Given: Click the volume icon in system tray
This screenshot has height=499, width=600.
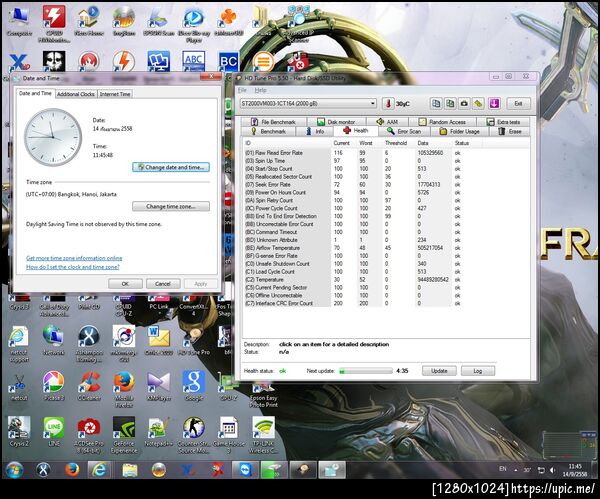Looking at the screenshot, I should (552, 470).
